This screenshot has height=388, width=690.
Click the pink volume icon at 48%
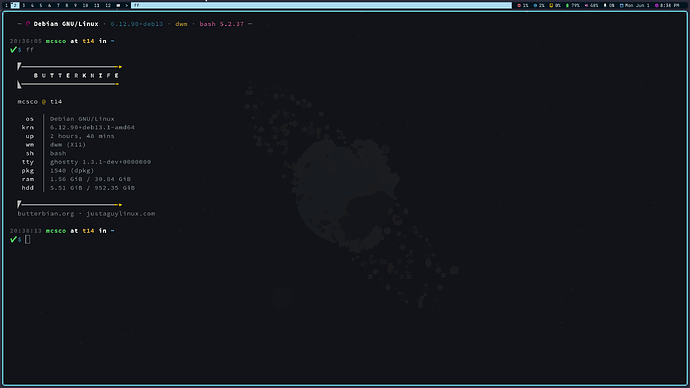click(x=586, y=5)
